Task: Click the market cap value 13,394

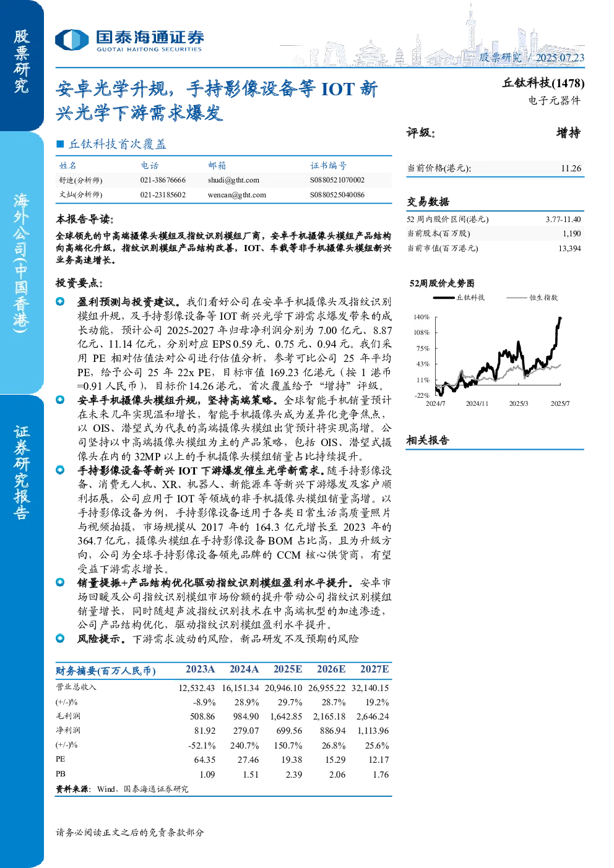Action: 569,248
